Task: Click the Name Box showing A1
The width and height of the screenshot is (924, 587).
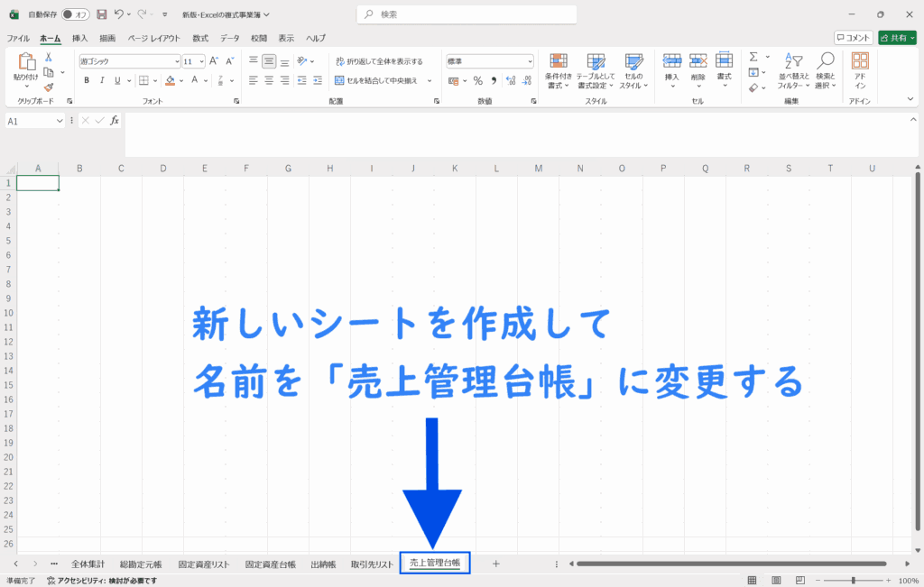Action: point(31,121)
